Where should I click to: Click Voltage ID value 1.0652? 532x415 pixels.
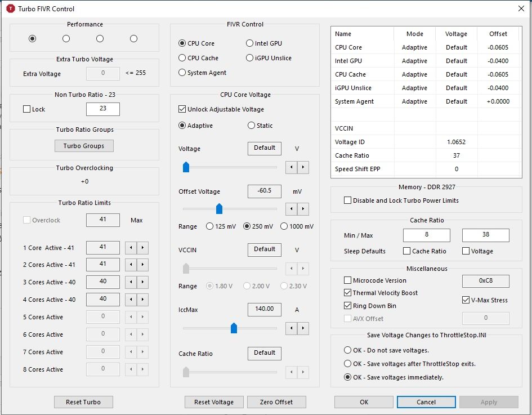pyautogui.click(x=457, y=142)
